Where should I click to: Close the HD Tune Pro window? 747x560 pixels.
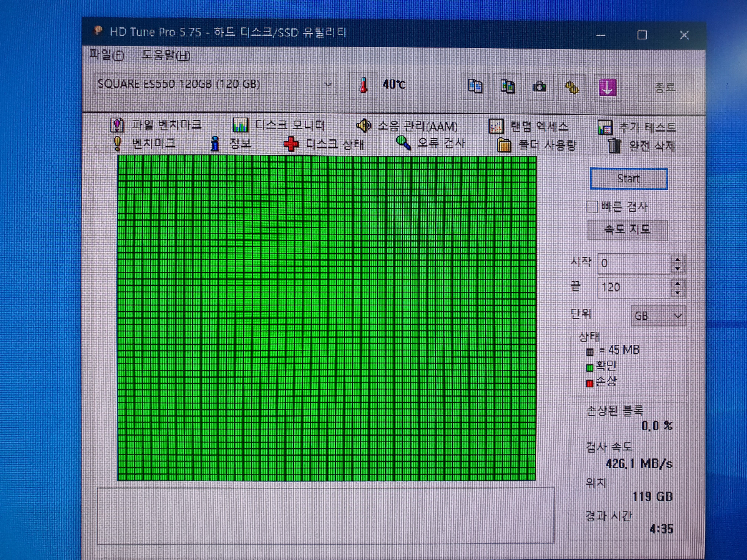pyautogui.click(x=684, y=35)
